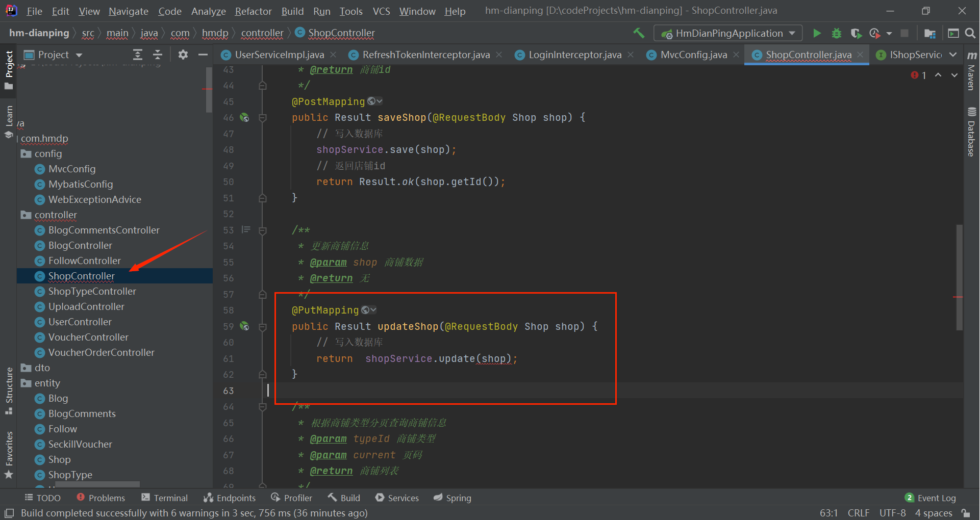Open the VCS menu
Image resolution: width=980 pixels, height=520 pixels.
pyautogui.click(x=381, y=11)
